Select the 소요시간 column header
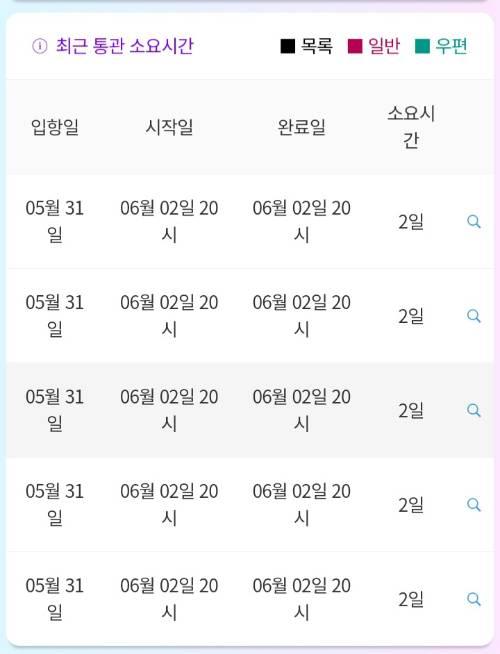 click(x=411, y=127)
